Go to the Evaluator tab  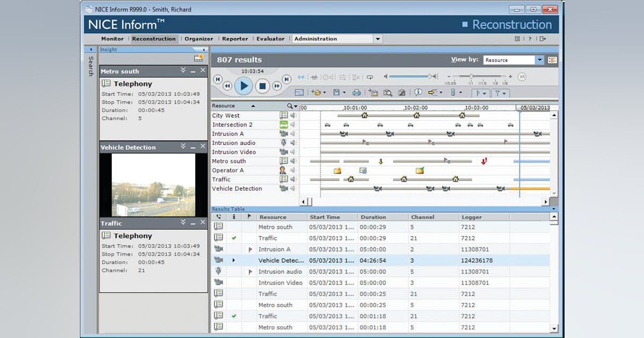(270, 39)
